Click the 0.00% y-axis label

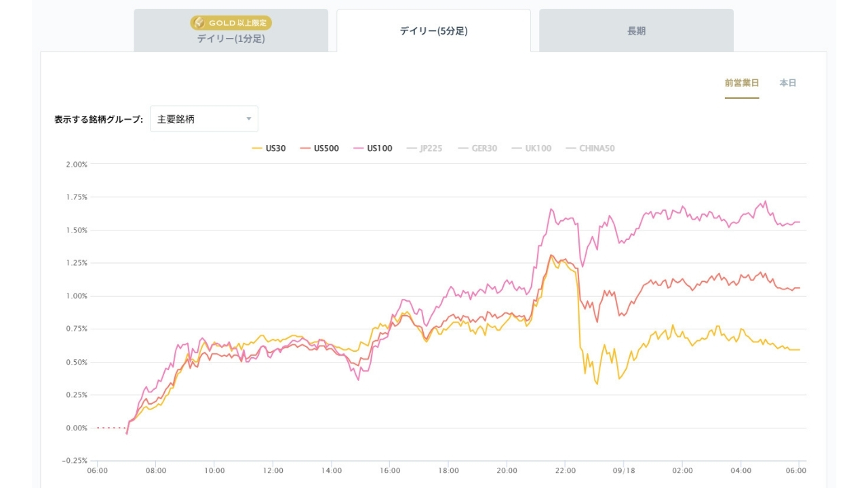pos(77,428)
